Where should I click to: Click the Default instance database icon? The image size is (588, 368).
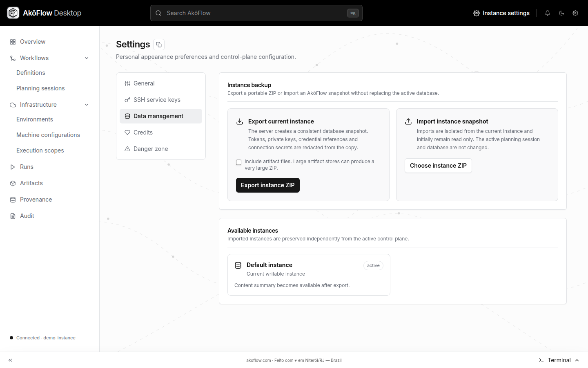[238, 265]
